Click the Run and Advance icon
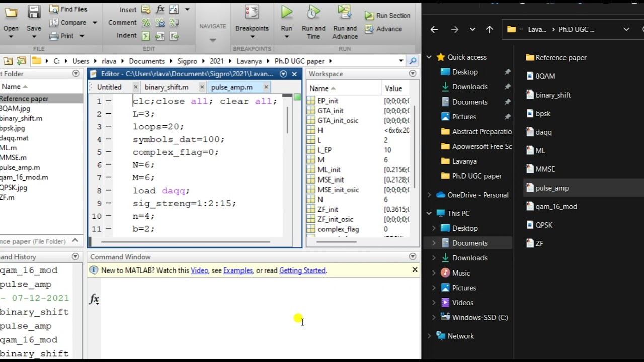Screen dimensions: 644x362 pos(345,12)
